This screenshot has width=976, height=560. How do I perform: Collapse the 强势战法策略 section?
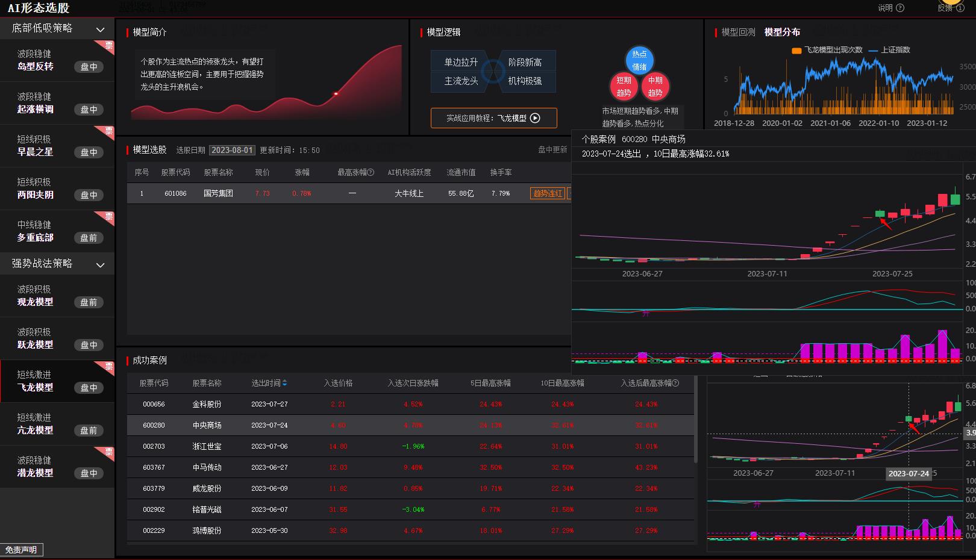click(x=100, y=264)
